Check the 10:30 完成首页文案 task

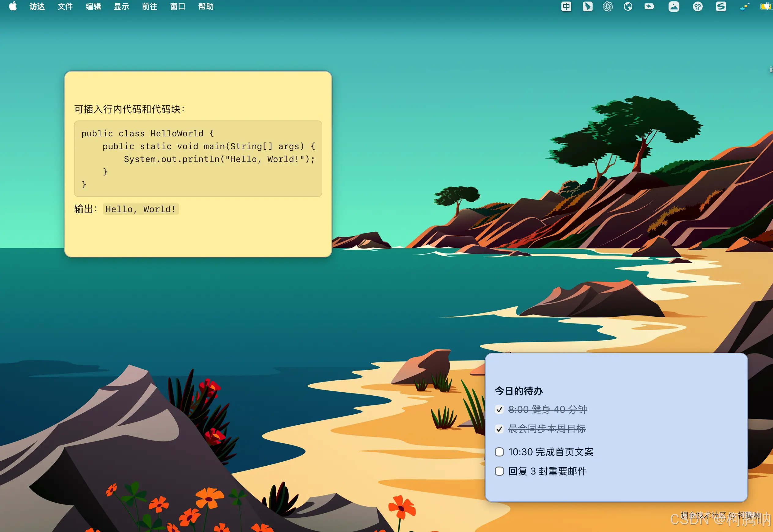[x=499, y=452]
